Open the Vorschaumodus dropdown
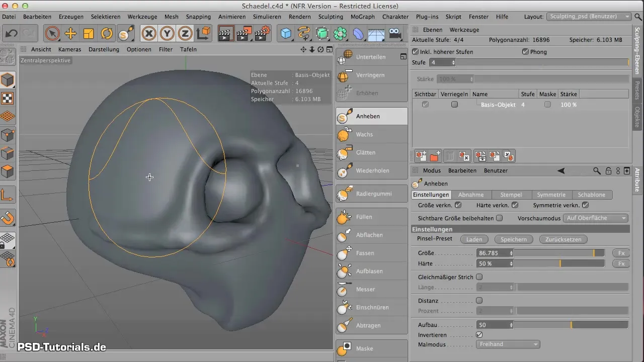The image size is (644, 362). pyautogui.click(x=596, y=218)
